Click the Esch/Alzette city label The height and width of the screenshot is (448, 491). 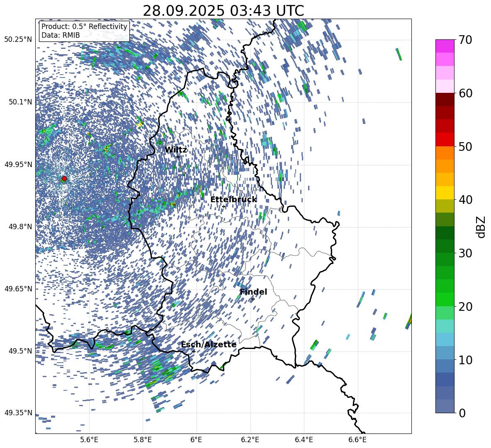tap(209, 344)
